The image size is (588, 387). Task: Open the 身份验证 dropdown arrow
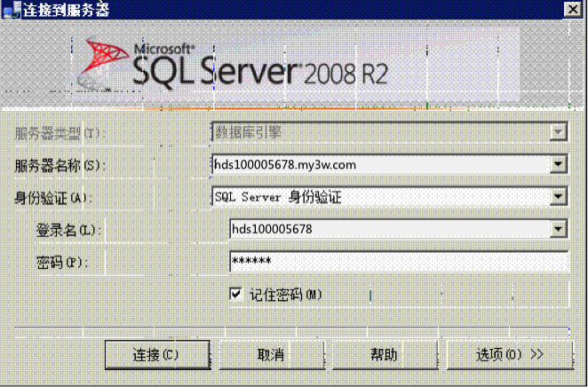[x=559, y=197]
